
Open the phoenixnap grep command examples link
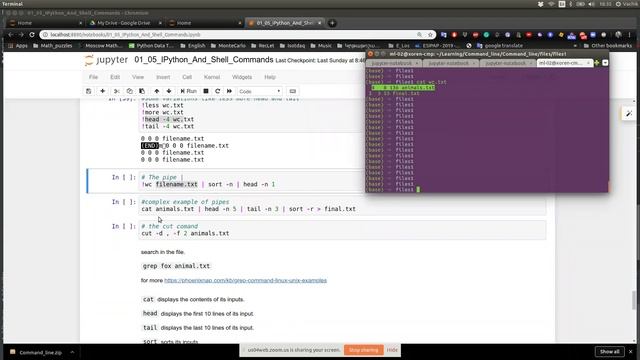click(x=245, y=280)
